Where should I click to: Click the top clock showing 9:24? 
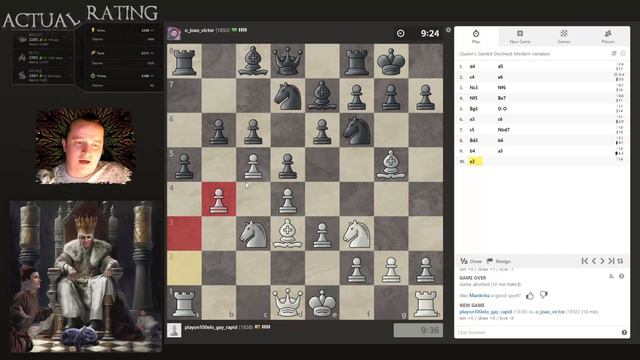tap(430, 33)
